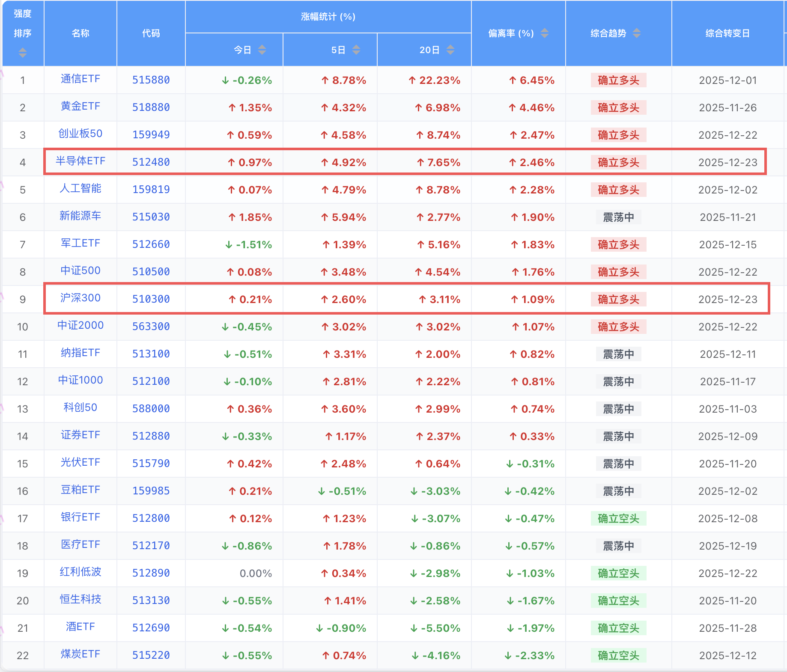The width and height of the screenshot is (787, 672).
Task: Click 震荡中 tag for 新能源车
Action: (618, 217)
